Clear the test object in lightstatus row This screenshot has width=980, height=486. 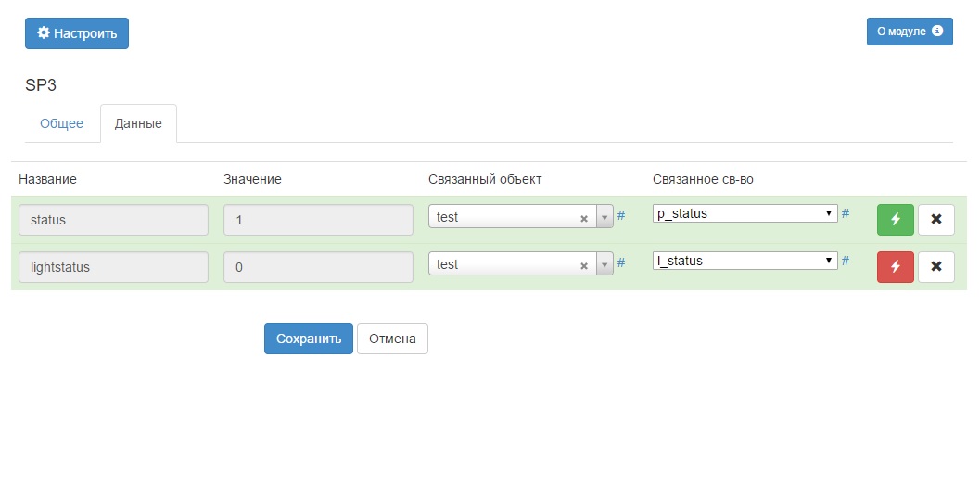[x=584, y=265]
